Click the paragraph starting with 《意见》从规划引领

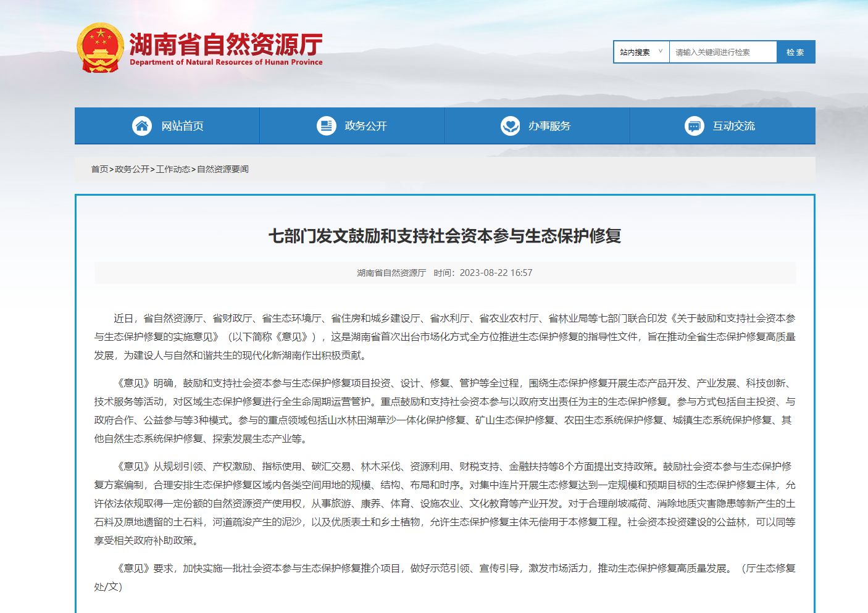coord(444,504)
